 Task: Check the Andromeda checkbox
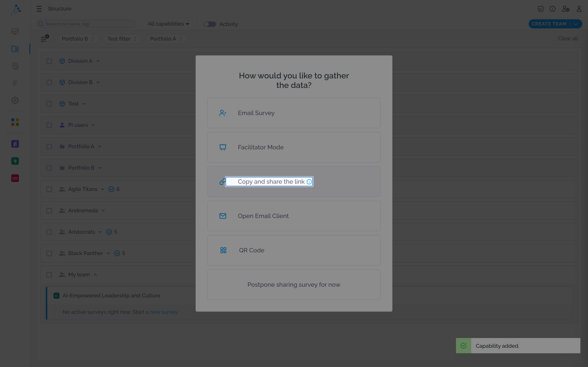point(49,210)
